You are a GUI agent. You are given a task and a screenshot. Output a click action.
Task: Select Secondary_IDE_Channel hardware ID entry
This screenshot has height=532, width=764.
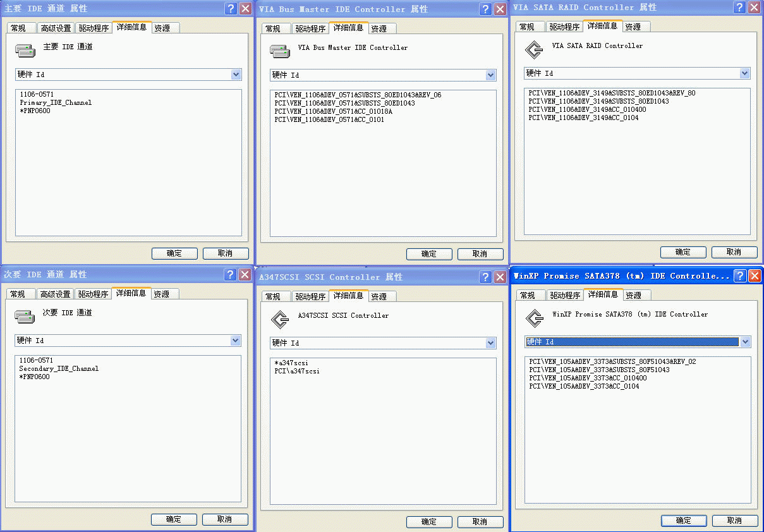point(59,368)
